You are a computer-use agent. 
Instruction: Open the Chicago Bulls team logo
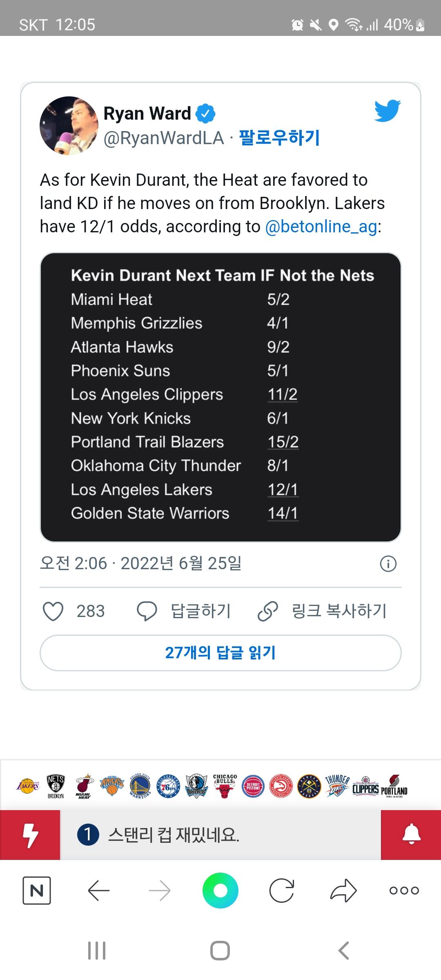[x=225, y=786]
